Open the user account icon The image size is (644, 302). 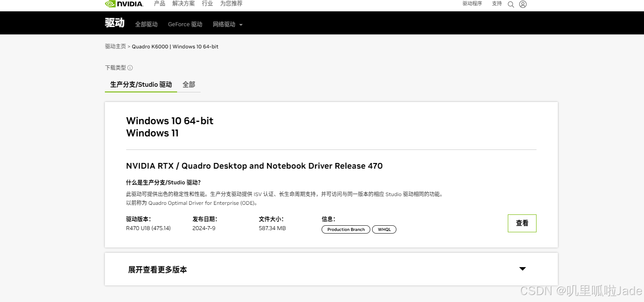pyautogui.click(x=523, y=4)
